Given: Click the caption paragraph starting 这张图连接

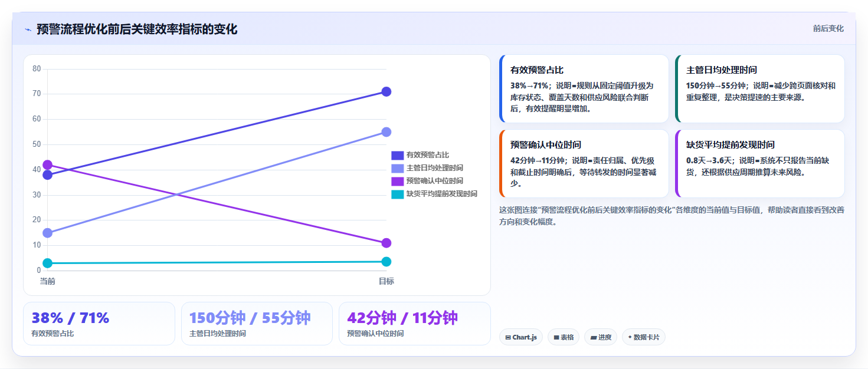Looking at the screenshot, I should click(x=672, y=216).
